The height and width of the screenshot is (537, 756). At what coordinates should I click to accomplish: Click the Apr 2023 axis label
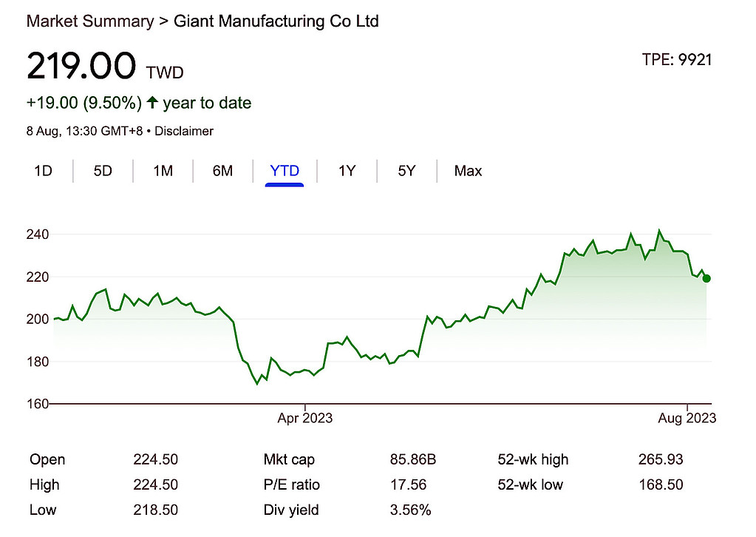pyautogui.click(x=304, y=418)
